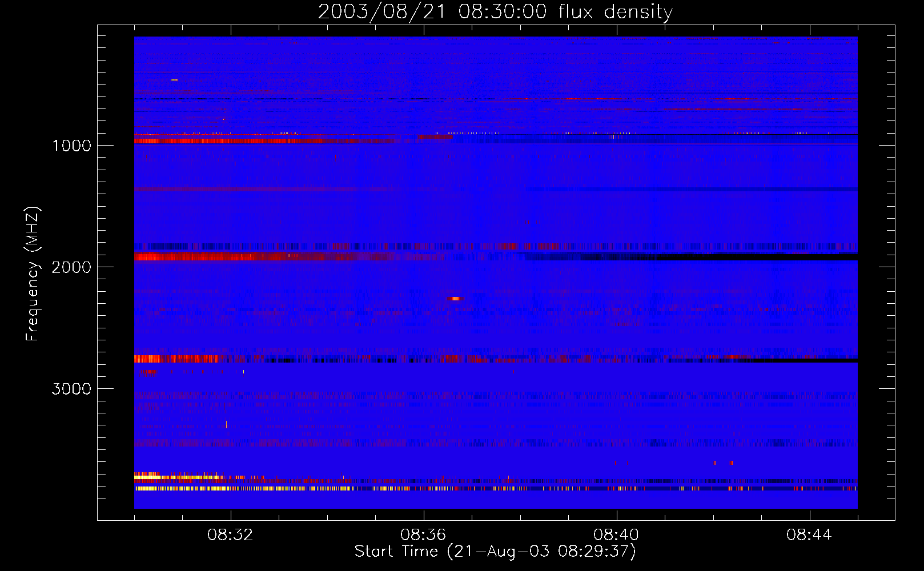Click the 08:32 time axis label
Image resolution: width=924 pixels, height=571 pixels.
tap(230, 535)
